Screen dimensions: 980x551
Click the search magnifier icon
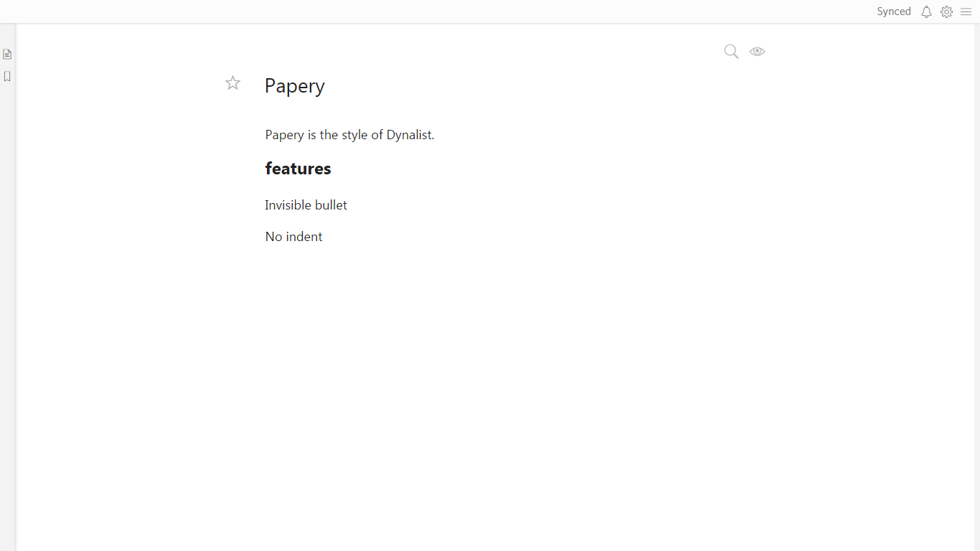pyautogui.click(x=730, y=51)
